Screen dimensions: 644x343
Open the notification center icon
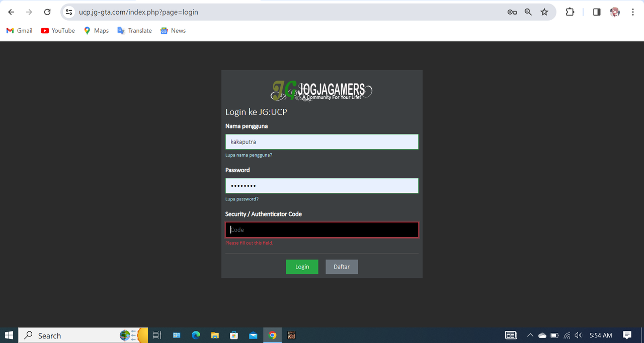pos(627,335)
